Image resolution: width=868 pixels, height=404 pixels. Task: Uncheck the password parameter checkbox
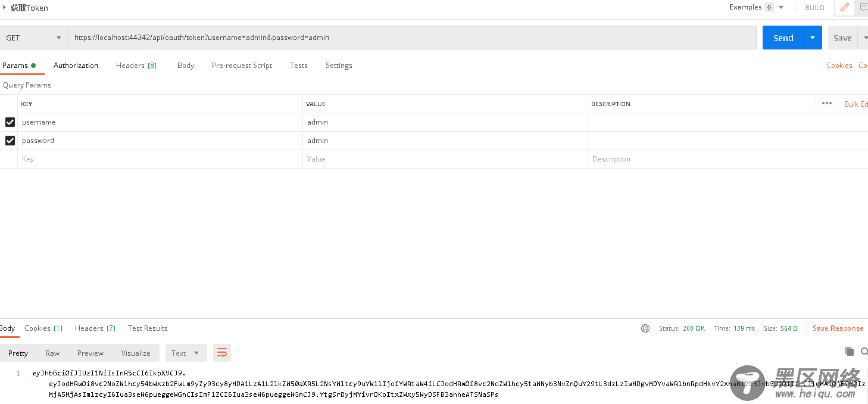coord(10,141)
